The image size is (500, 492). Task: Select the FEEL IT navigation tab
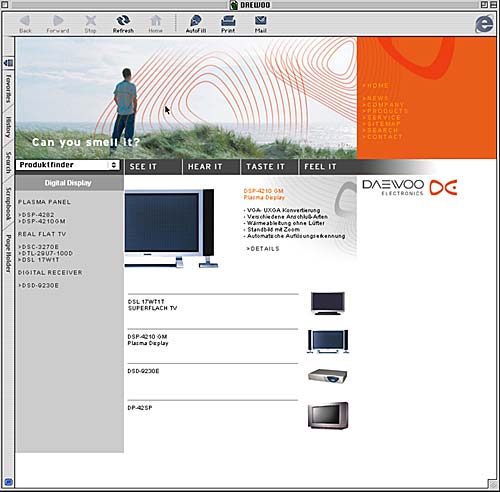[x=320, y=167]
